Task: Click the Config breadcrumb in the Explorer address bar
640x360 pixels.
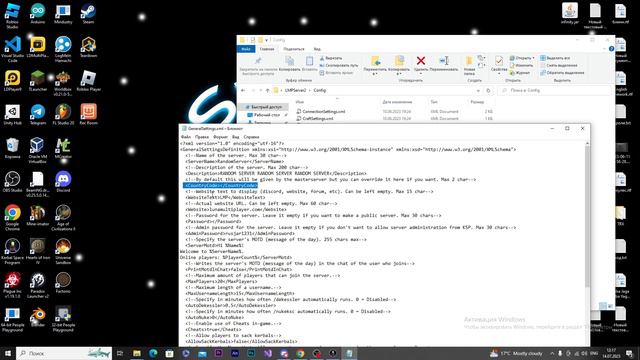Action: pyautogui.click(x=320, y=90)
